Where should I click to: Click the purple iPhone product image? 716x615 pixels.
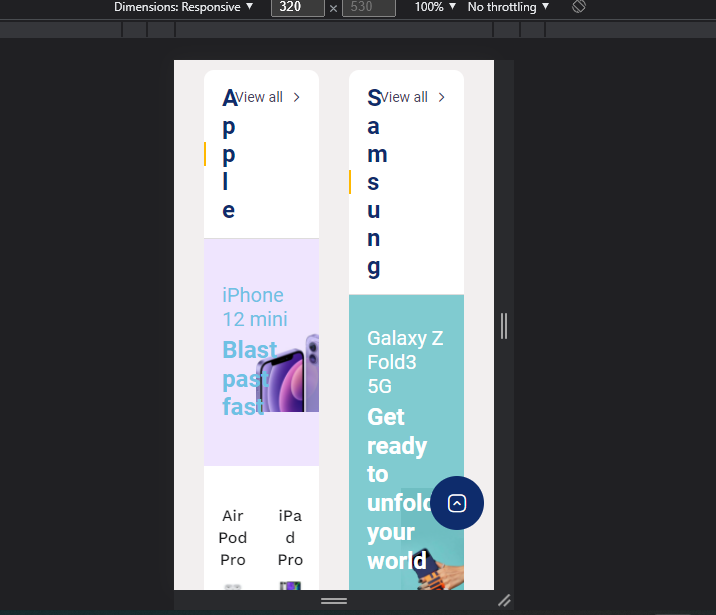pyautogui.click(x=288, y=373)
